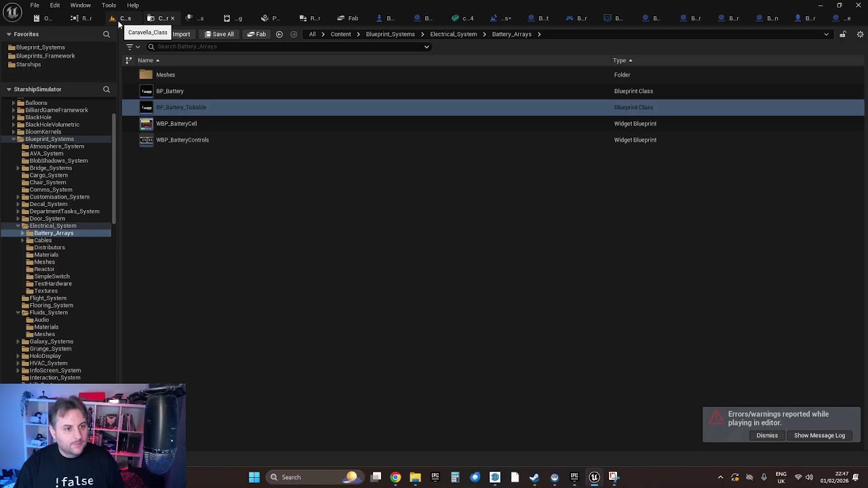Switch to Unreal Editor taskbar icon
The width and height of the screenshot is (868, 488).
point(594,477)
